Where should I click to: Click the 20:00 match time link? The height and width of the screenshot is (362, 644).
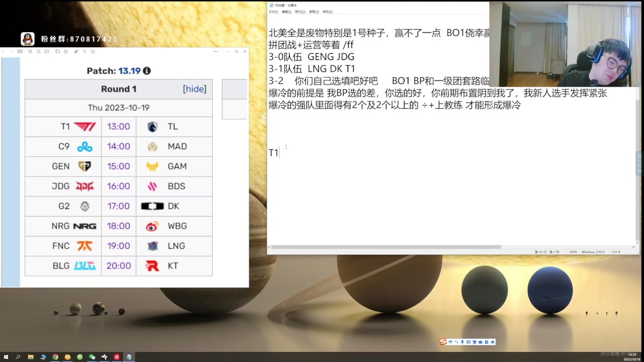[119, 266]
